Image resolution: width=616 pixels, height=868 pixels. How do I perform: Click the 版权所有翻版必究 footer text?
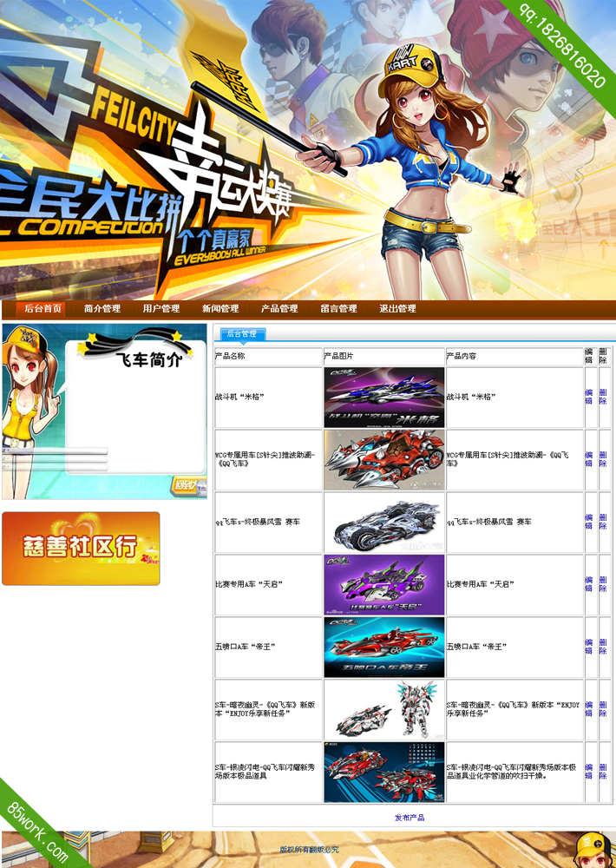coord(309,849)
